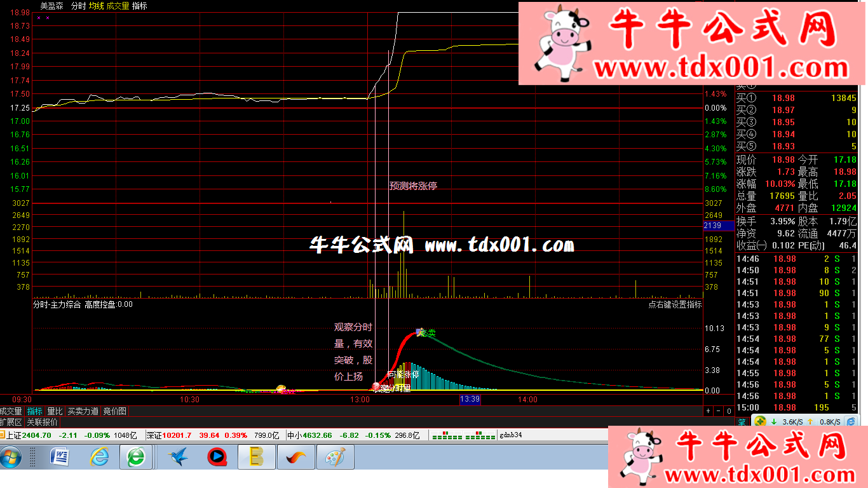Click the 关联报价 tab

tap(42, 422)
